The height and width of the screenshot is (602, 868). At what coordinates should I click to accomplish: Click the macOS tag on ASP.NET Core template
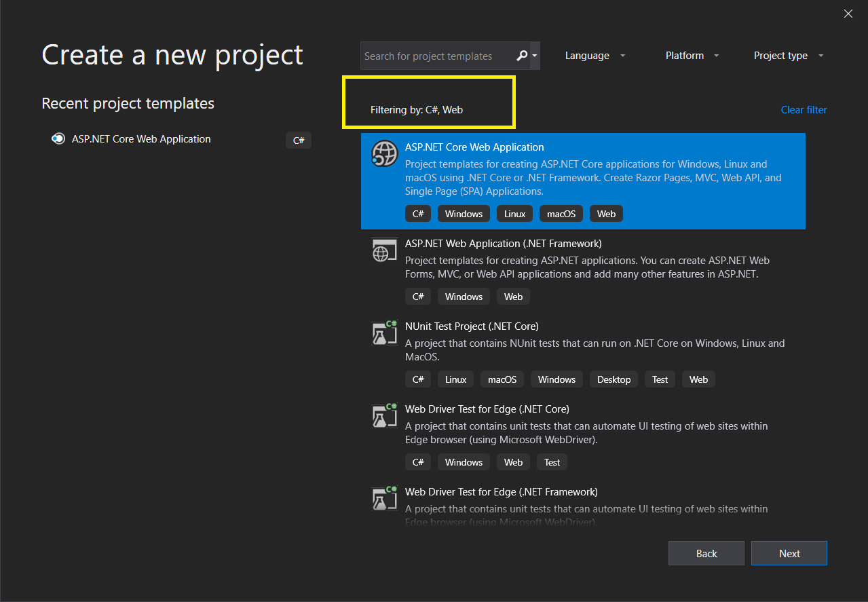point(561,214)
